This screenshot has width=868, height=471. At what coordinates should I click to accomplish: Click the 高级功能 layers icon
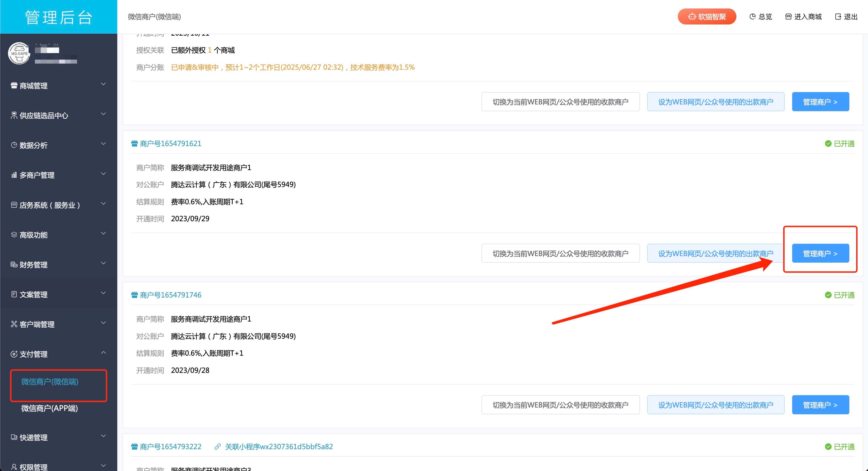(x=14, y=235)
